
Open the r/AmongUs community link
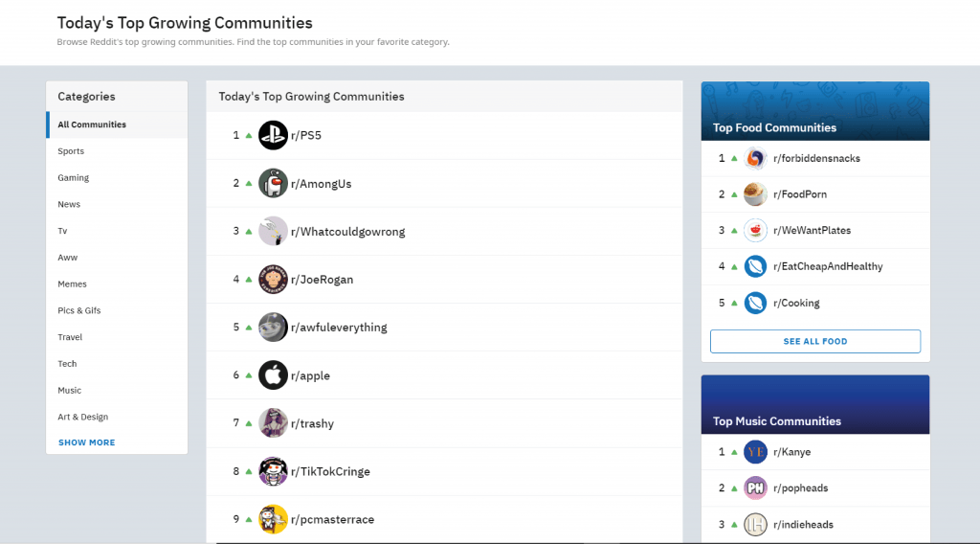pos(322,184)
